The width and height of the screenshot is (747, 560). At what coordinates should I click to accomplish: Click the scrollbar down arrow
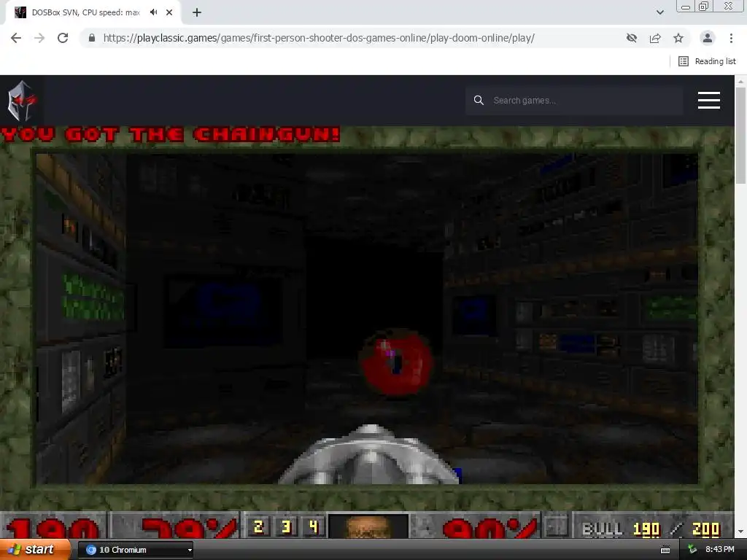pos(741,532)
